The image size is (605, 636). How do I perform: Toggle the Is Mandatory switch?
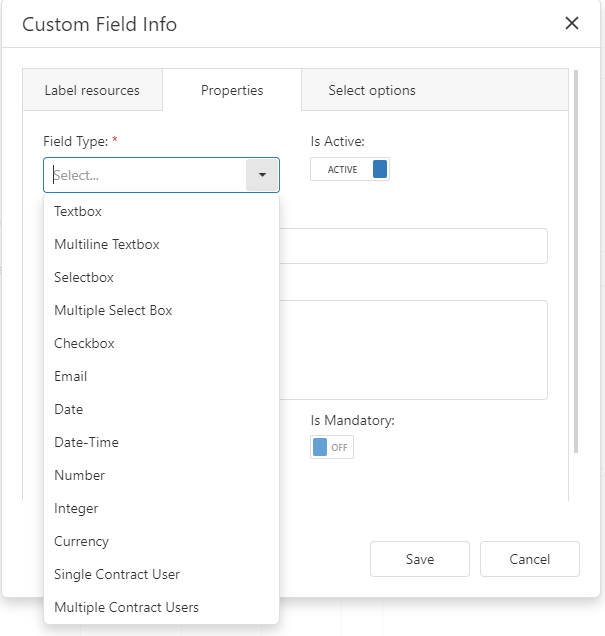332,447
